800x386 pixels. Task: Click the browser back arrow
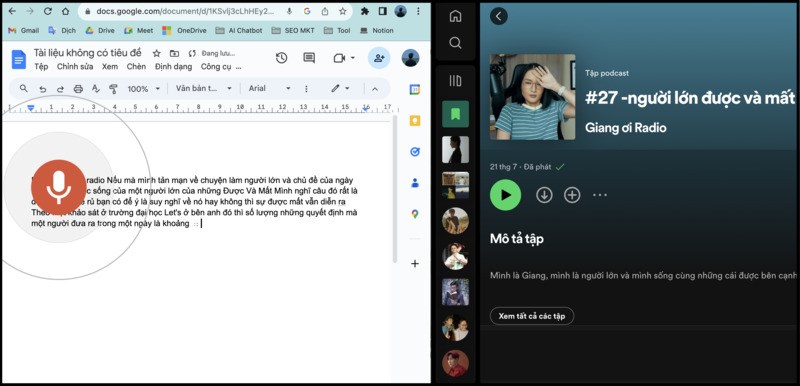12,11
